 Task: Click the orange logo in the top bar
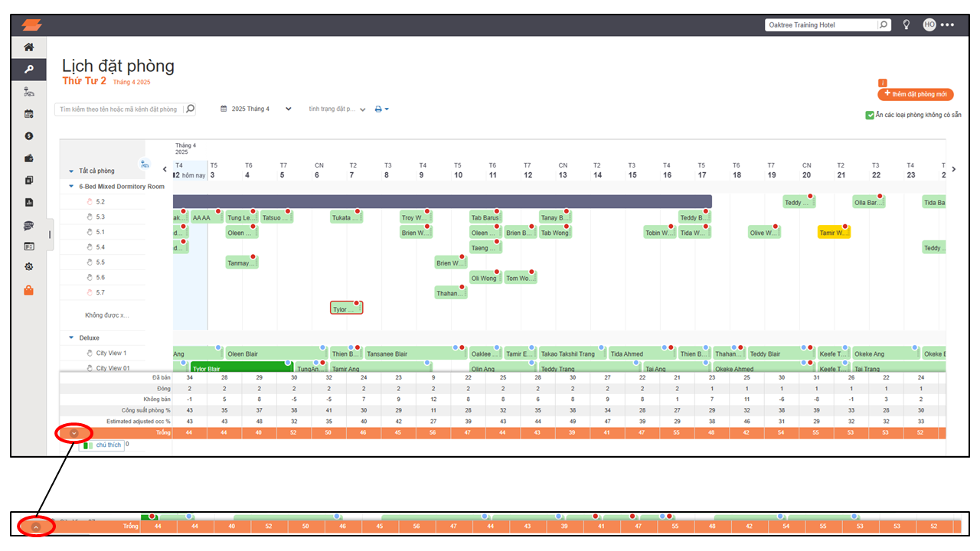point(31,25)
